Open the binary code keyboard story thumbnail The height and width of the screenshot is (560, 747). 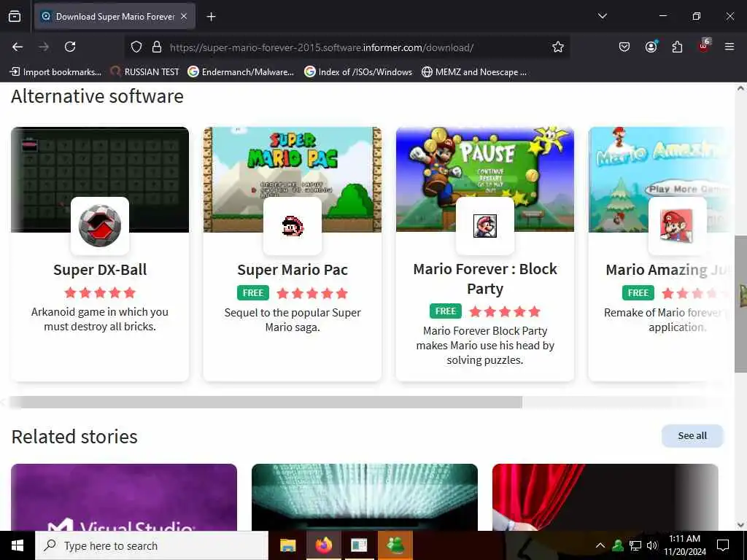point(365,497)
